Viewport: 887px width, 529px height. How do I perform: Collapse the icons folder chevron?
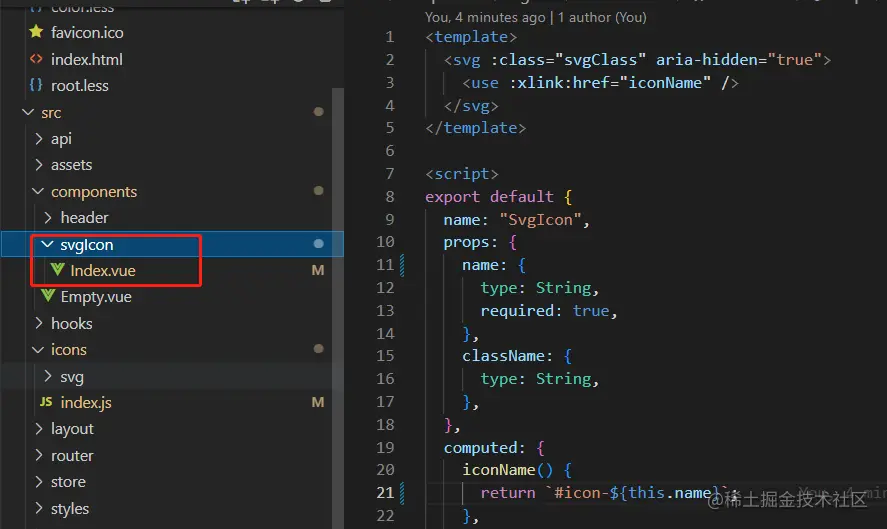point(38,350)
